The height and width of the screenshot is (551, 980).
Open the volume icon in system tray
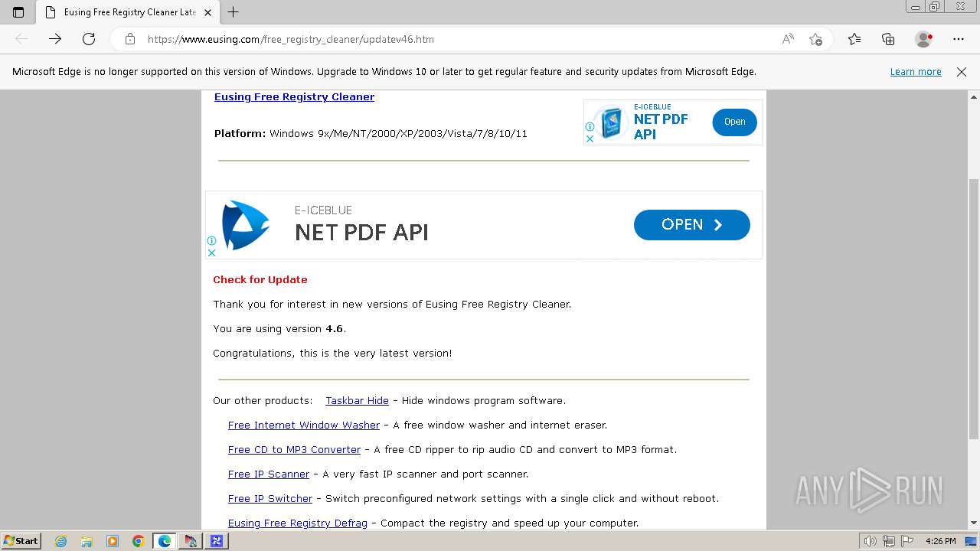(x=871, y=541)
